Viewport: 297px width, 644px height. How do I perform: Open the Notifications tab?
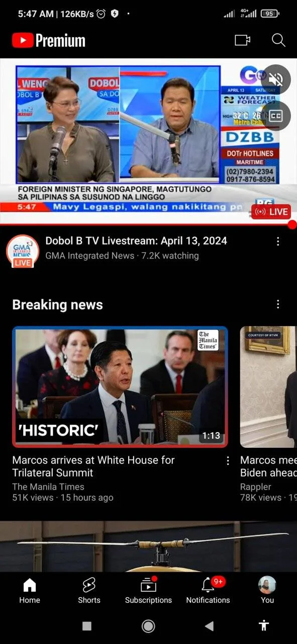(208, 591)
